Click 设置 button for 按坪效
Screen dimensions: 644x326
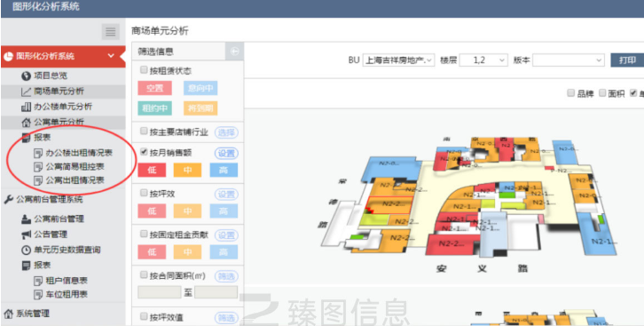click(x=226, y=194)
